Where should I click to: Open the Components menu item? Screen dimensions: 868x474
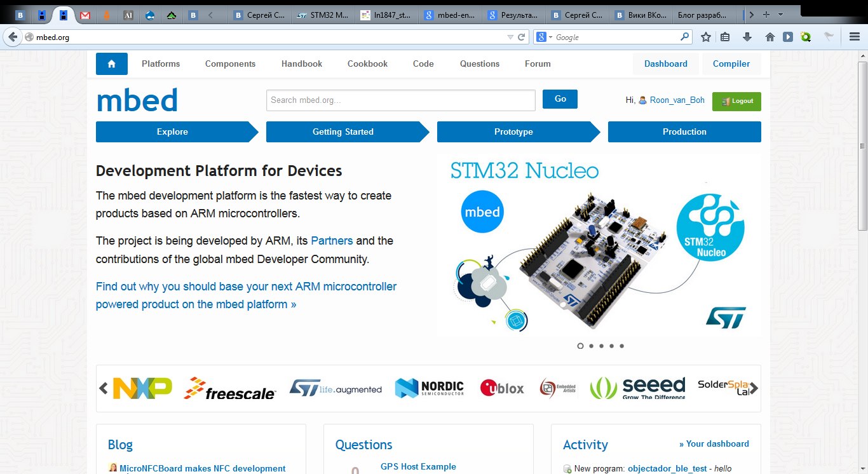(230, 64)
